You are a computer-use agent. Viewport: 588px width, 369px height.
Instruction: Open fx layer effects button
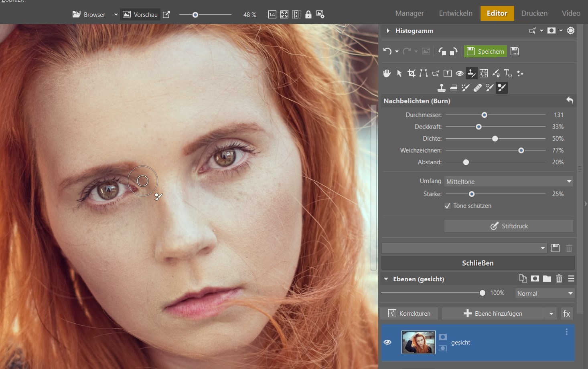(567, 314)
